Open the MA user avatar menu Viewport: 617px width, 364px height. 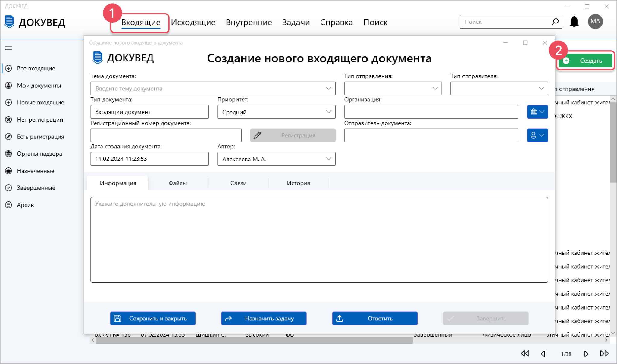pyautogui.click(x=595, y=22)
